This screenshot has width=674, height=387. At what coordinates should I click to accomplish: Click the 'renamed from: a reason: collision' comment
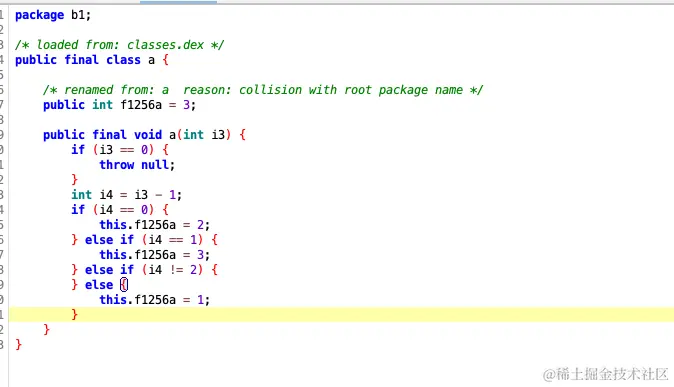(x=263, y=90)
